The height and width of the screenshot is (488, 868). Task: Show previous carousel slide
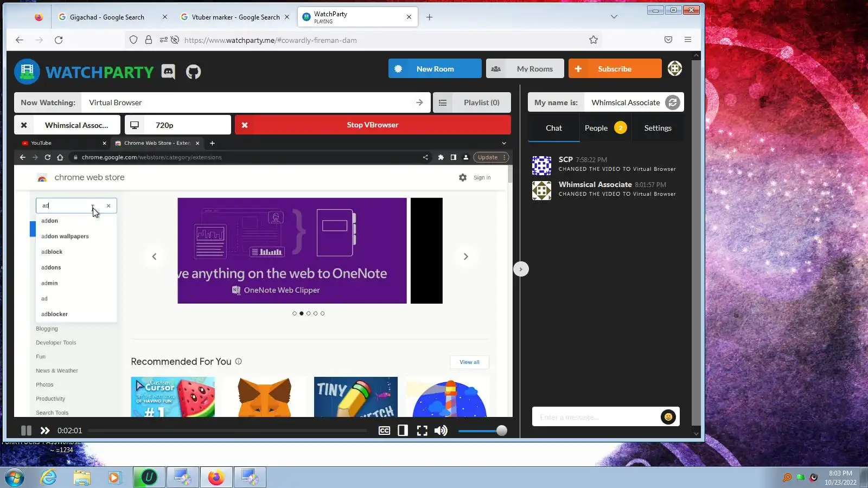point(154,256)
